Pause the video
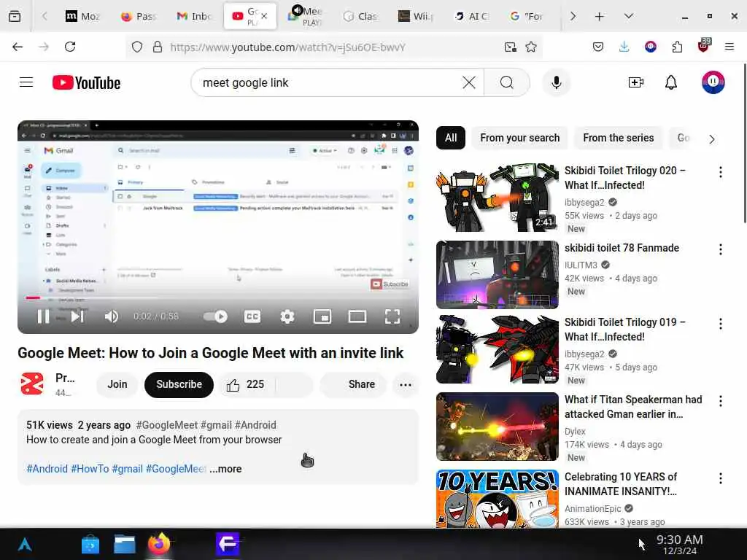This screenshot has height=560, width=747. pyautogui.click(x=43, y=316)
